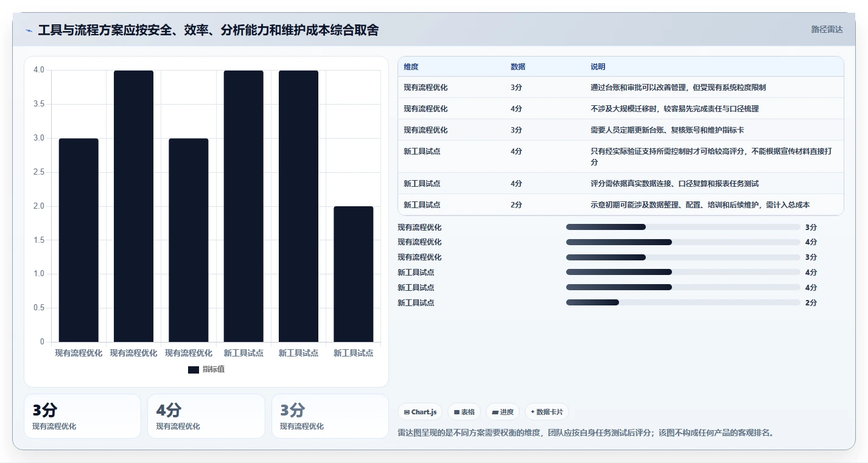Click the 现有流程优化 chart bar reaching 4.0
This screenshot has height=463, width=868.
click(133, 206)
